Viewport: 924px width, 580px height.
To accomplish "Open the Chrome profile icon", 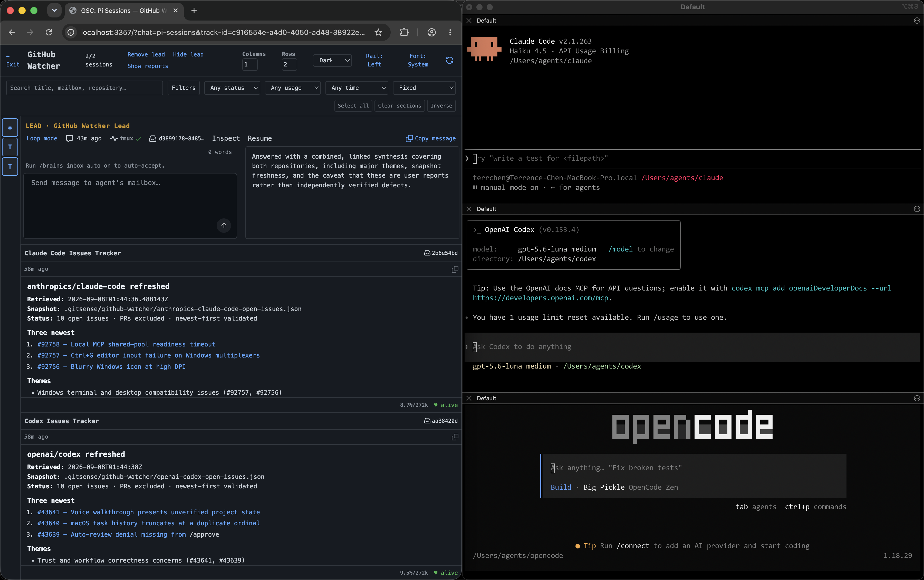I will click(x=431, y=32).
